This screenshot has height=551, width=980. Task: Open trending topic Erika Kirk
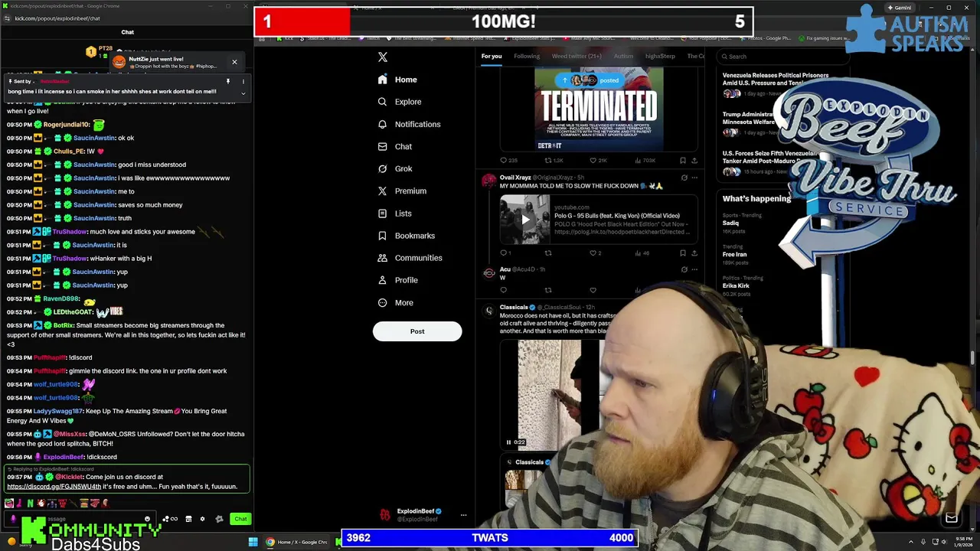[x=737, y=285]
